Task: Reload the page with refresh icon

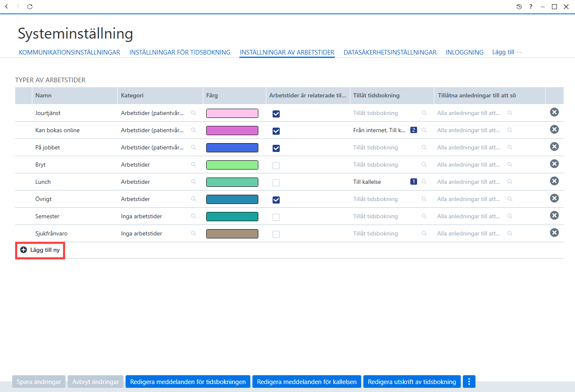Action: pos(30,7)
